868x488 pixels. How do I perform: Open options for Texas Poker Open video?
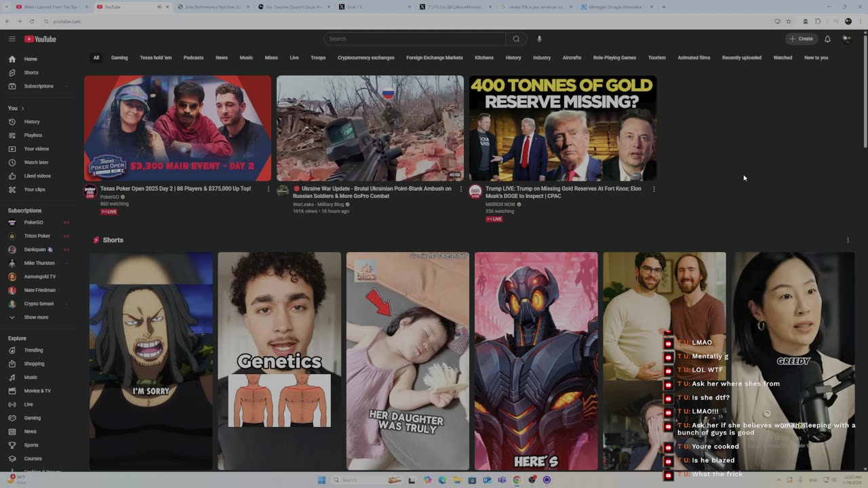pos(268,189)
